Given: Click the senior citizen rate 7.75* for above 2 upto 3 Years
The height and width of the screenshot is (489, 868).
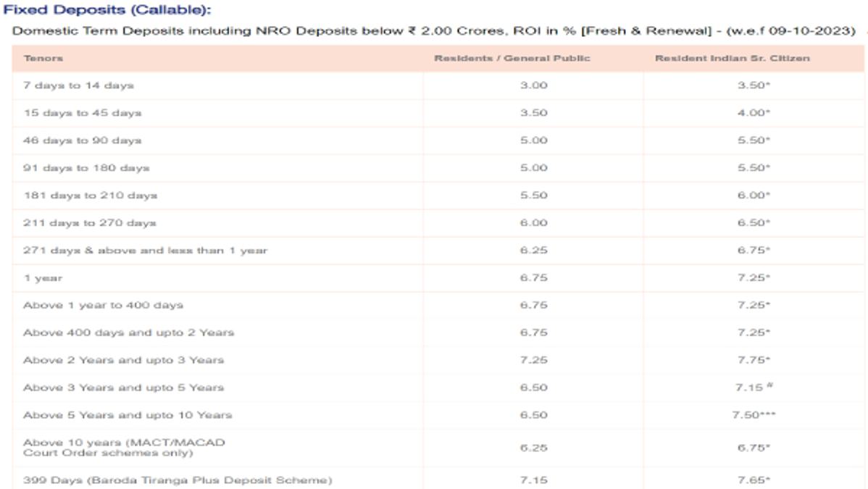Looking at the screenshot, I should pos(754,360).
